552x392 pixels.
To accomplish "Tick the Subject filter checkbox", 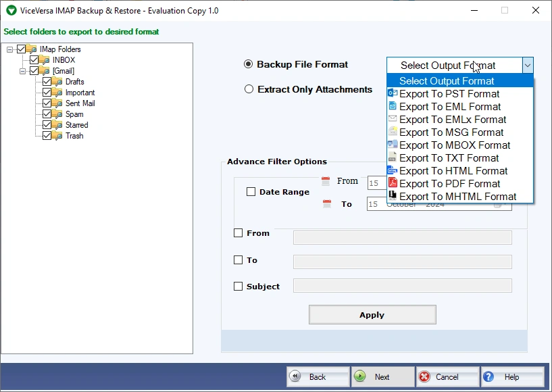I will 239,286.
